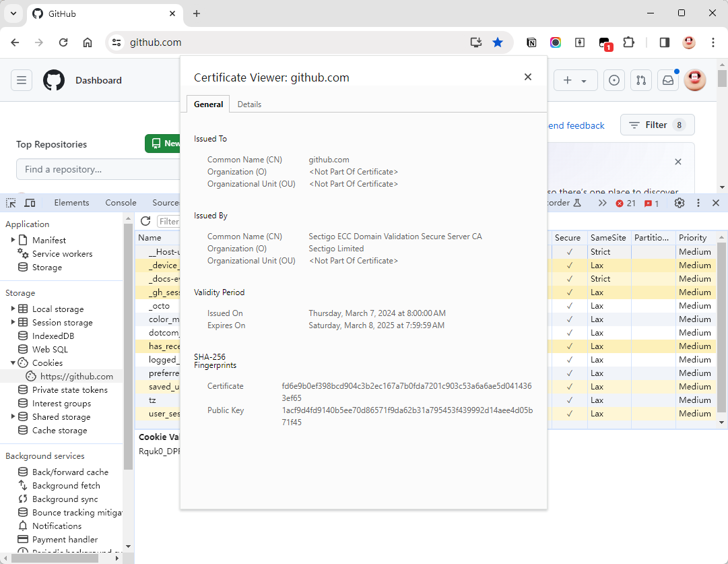This screenshot has width=728, height=564.
Task: Open Chrome three-dot menu
Action: pyautogui.click(x=713, y=42)
